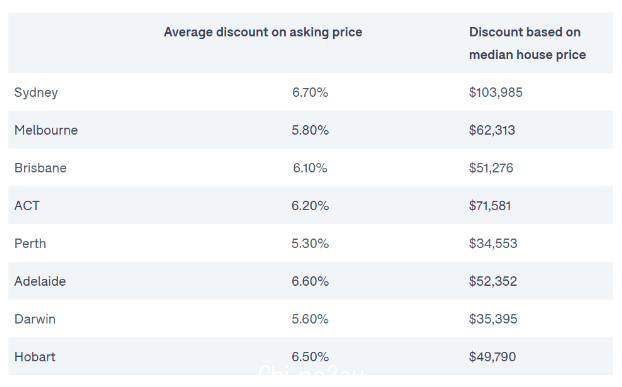The height and width of the screenshot is (387, 622).
Task: Select the Sydney row label
Action: click(36, 93)
